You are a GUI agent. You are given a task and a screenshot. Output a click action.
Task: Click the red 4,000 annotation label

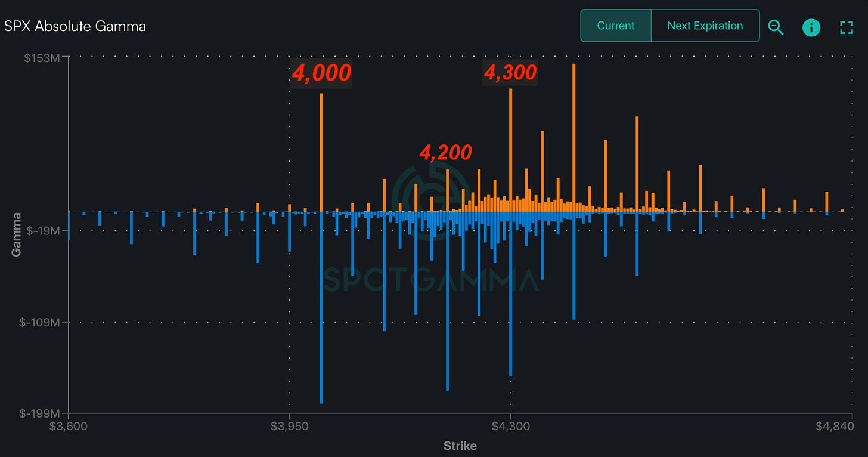pyautogui.click(x=321, y=73)
